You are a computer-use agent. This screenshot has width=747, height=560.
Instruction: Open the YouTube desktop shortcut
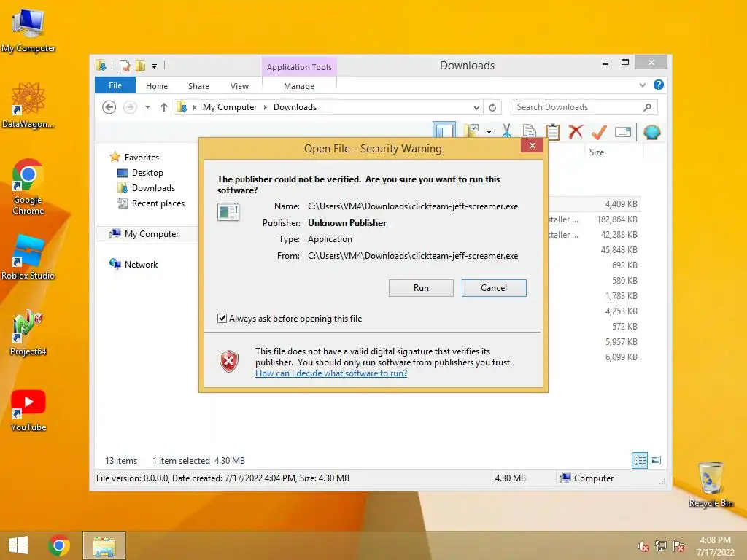click(x=28, y=410)
